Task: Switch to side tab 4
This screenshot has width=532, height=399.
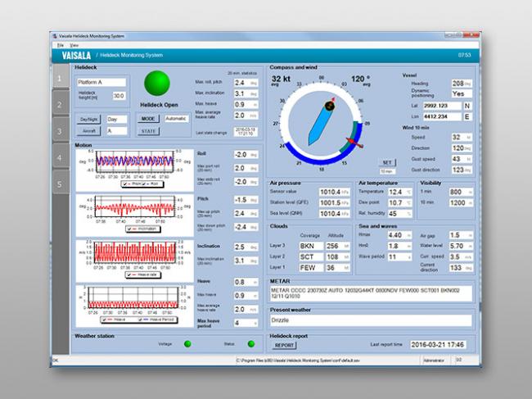Action: point(59,156)
